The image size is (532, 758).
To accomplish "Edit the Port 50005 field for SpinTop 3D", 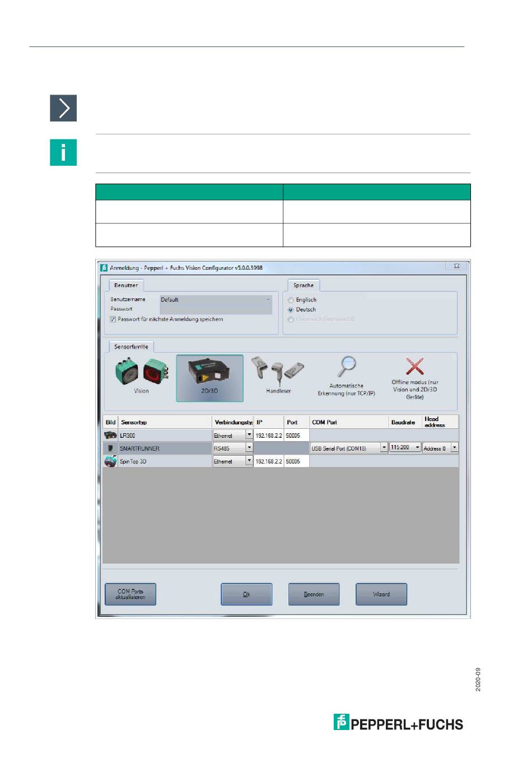I will 296,461.
